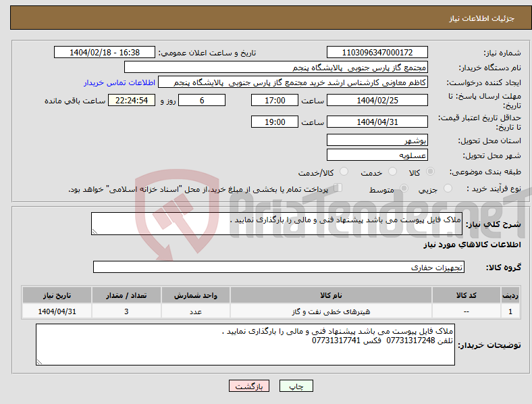Viewport: 532px width, 404px height.
Task: Click the quantity cell 3
Action: click(x=126, y=311)
